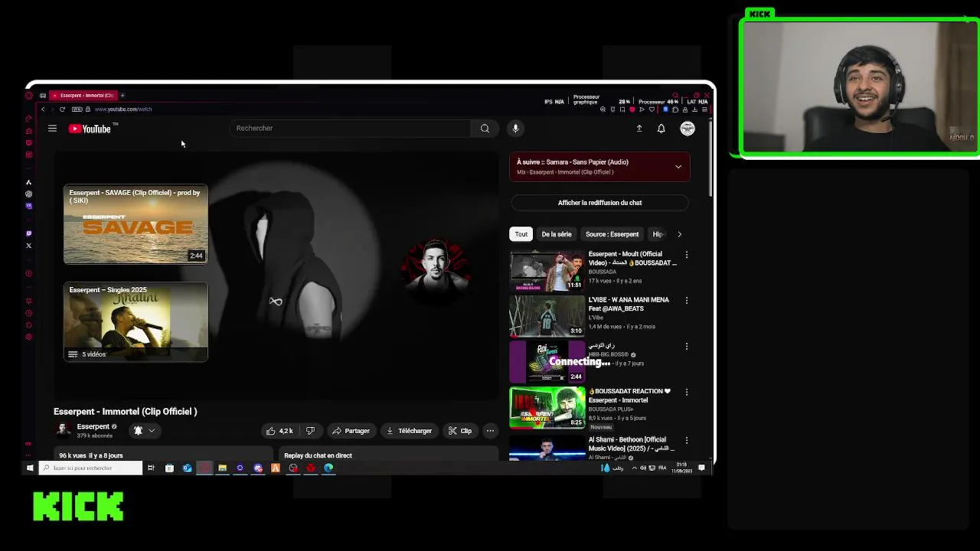Image resolution: width=980 pixels, height=551 pixels.
Task: Open the X (Twitter) sidebar icon
Action: point(29,246)
